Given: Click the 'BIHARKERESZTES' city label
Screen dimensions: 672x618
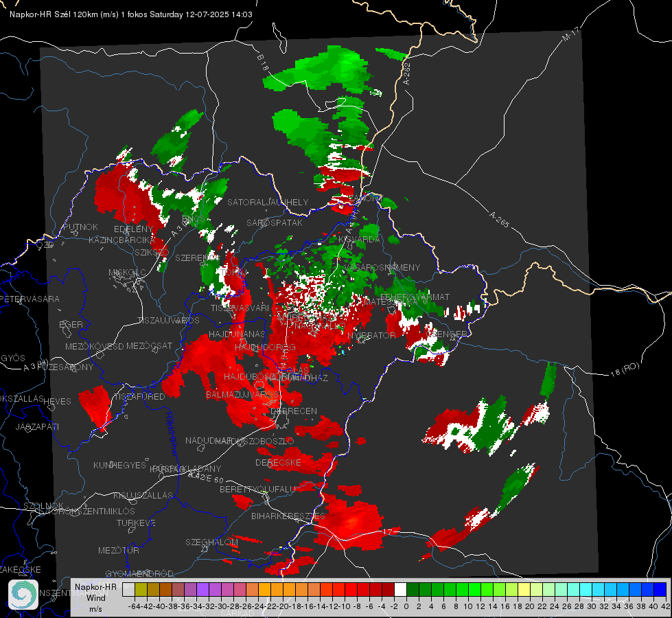Looking at the screenshot, I should click(288, 516).
